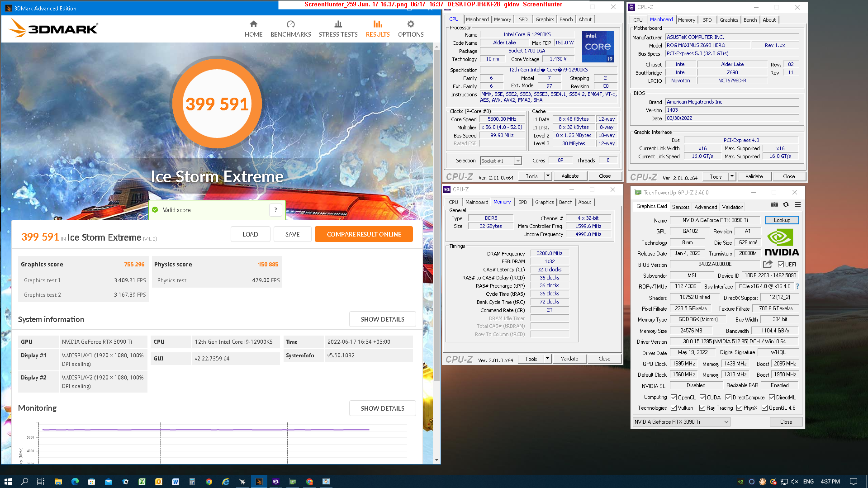Open Excel from the taskbar
Viewport: 868px width, 488px height.
pyautogui.click(x=142, y=481)
